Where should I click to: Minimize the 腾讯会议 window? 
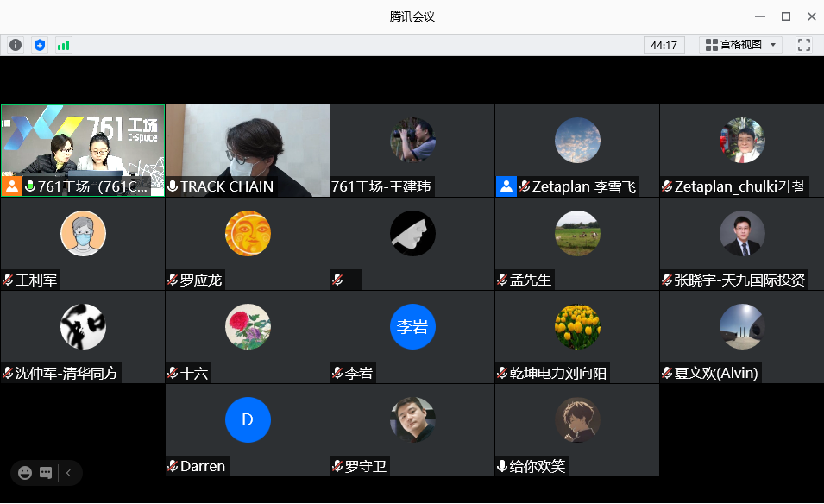tap(760, 16)
